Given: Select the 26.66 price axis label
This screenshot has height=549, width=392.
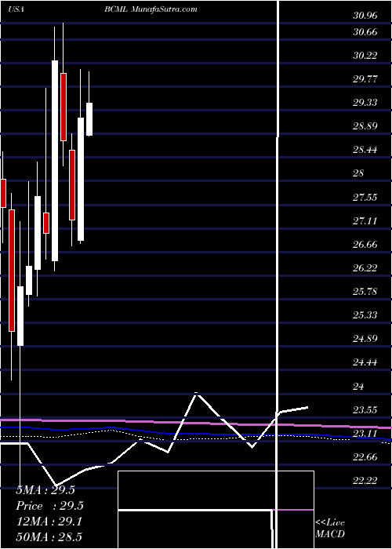Looking at the screenshot, I should (365, 245).
